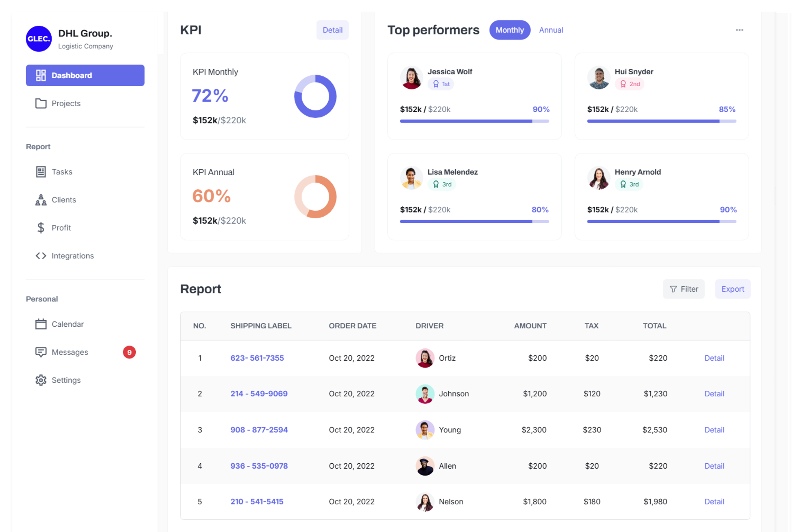This screenshot has height=532, width=802.
Task: Click the Messages chat icon
Action: click(41, 352)
